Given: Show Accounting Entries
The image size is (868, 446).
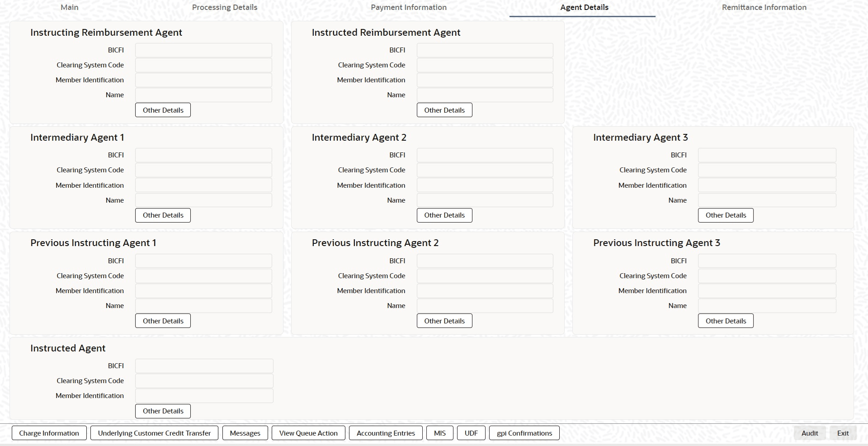Looking at the screenshot, I should pos(386,433).
